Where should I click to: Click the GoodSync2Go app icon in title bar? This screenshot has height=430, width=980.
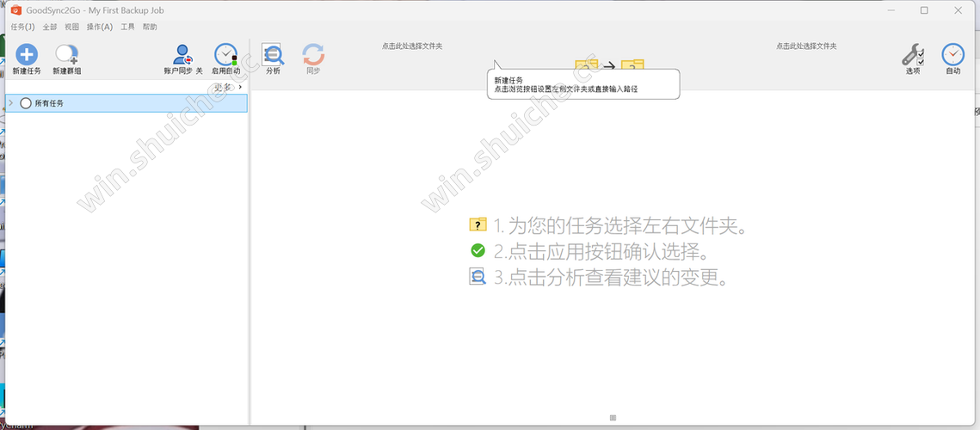click(16, 10)
